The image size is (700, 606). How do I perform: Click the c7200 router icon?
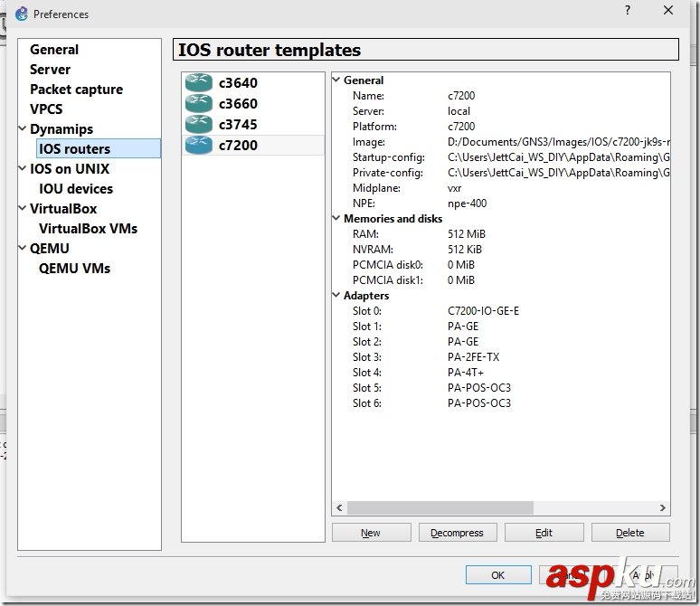tap(199, 145)
